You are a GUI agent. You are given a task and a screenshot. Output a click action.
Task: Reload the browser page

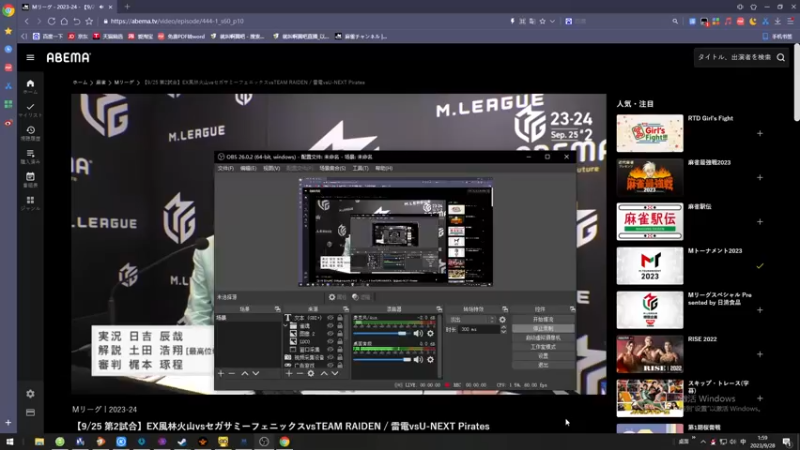[52, 21]
